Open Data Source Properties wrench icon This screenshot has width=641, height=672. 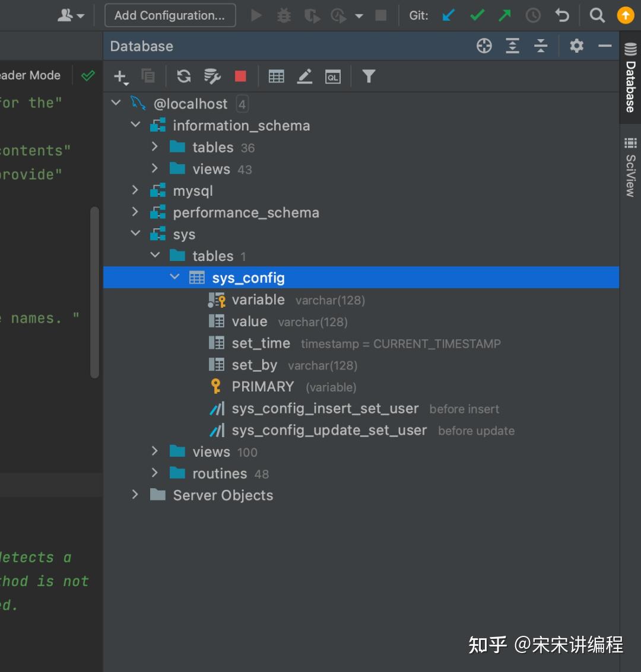212,76
